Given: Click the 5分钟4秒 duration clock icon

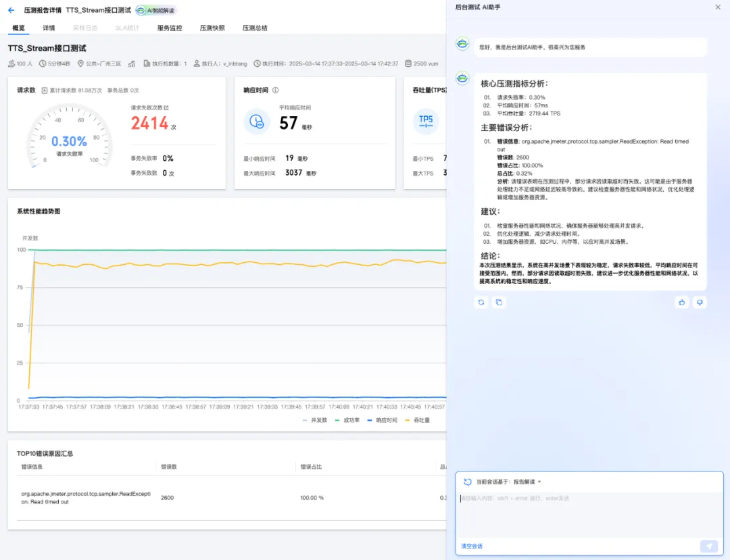Looking at the screenshot, I should [x=43, y=63].
